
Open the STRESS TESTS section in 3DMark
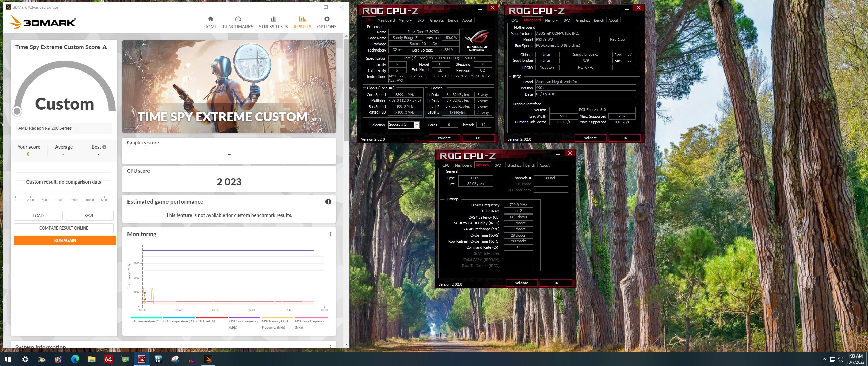273,23
